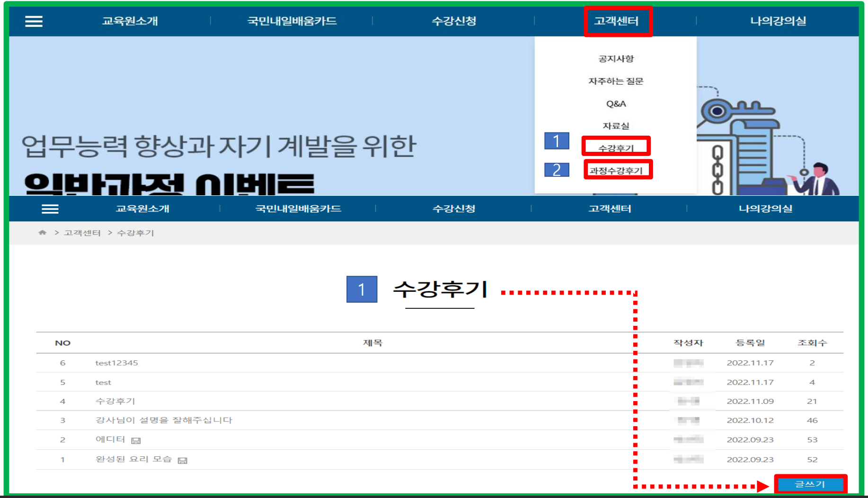Click the home icon in breadcrumb

43,233
